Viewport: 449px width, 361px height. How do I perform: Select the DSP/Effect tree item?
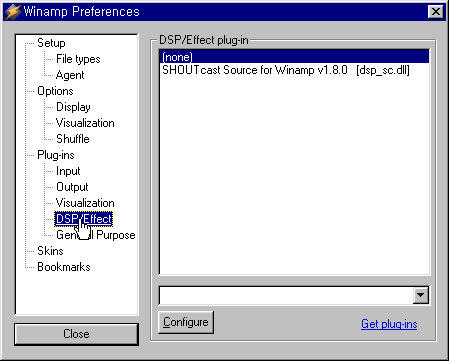84,219
